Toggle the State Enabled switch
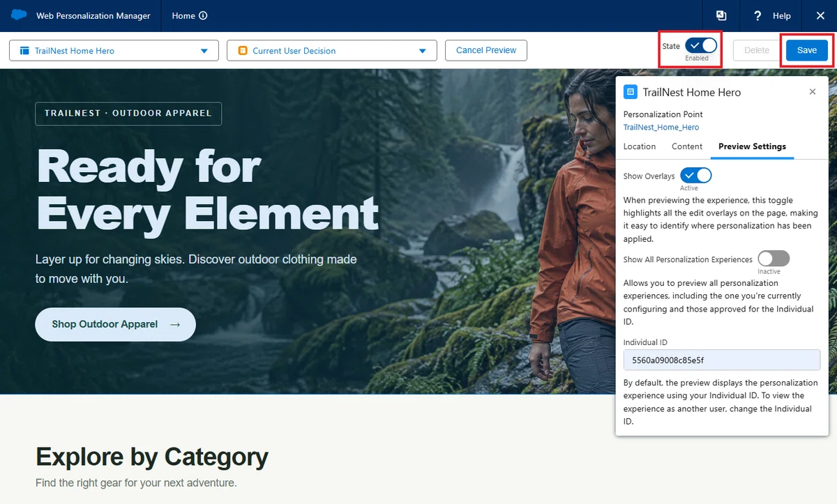This screenshot has height=504, width=837. (700, 45)
